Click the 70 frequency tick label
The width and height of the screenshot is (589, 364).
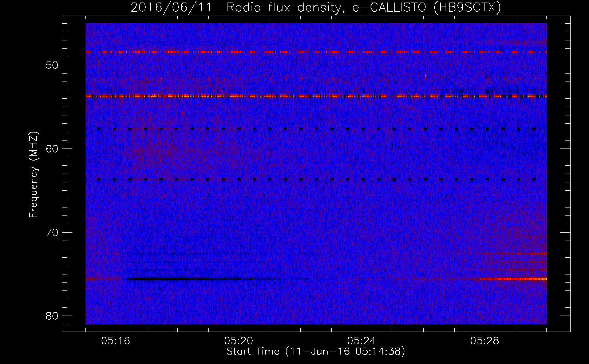pyautogui.click(x=52, y=232)
